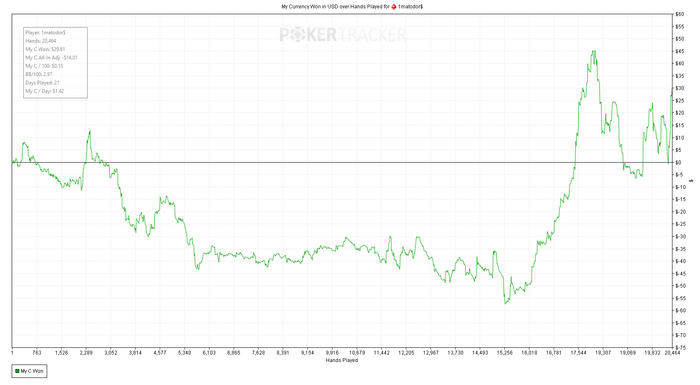Click the '9,154' x-axis label

(x=308, y=353)
